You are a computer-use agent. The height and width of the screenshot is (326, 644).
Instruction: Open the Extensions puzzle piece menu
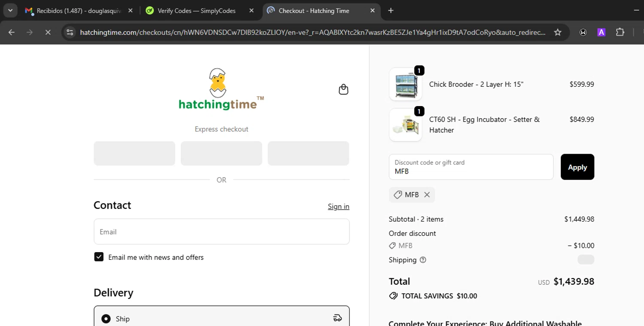point(620,32)
